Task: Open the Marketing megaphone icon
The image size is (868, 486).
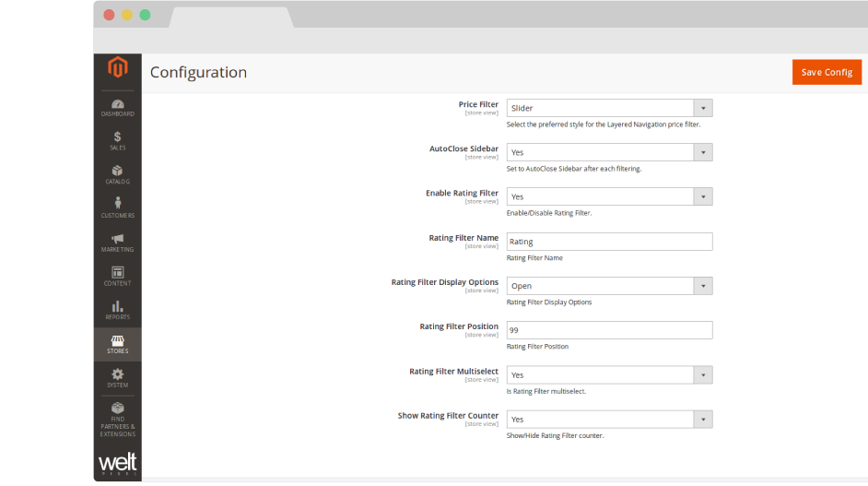Action: pyautogui.click(x=117, y=242)
